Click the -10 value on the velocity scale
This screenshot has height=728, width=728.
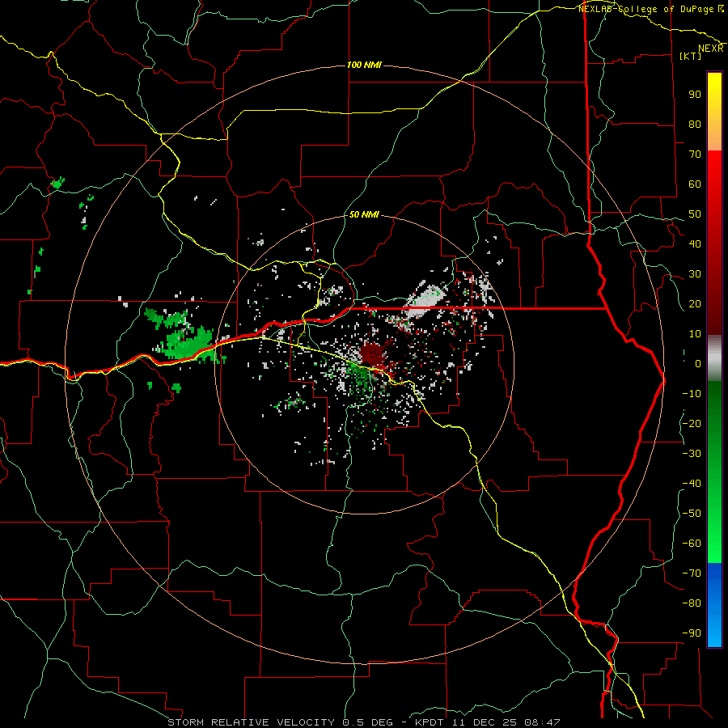692,394
